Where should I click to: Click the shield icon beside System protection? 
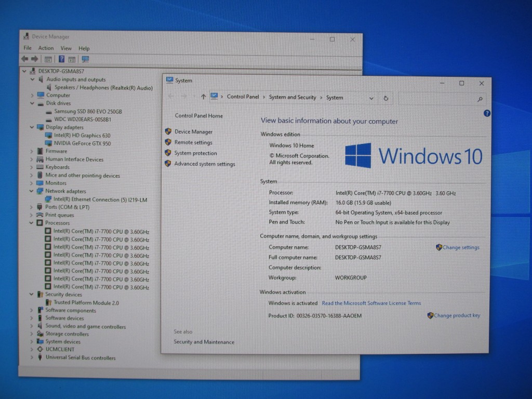168,153
